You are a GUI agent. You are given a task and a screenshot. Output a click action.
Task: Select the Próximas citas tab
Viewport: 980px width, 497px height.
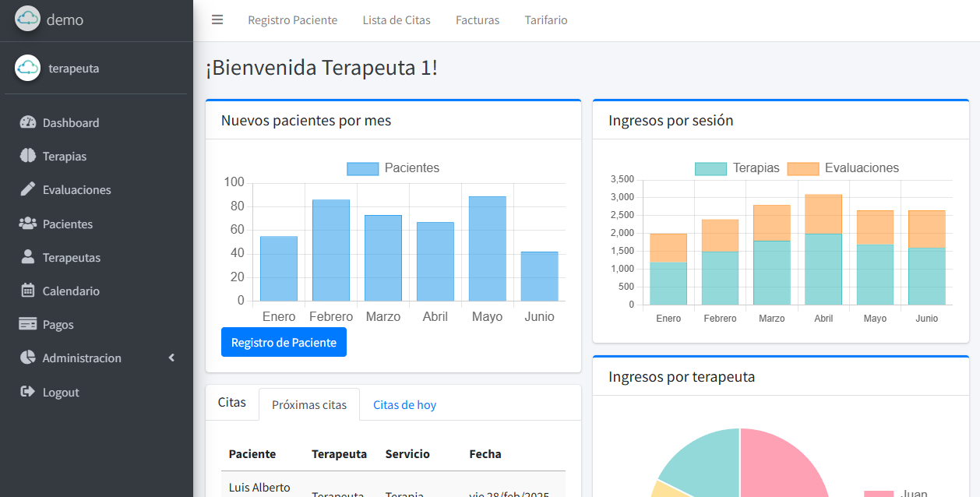(309, 405)
